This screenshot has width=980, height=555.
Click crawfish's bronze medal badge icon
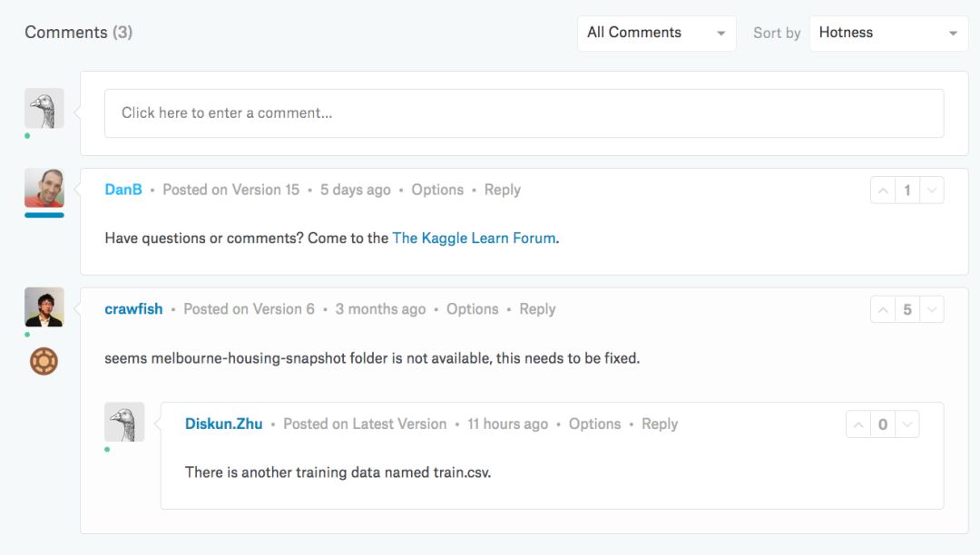pyautogui.click(x=44, y=362)
